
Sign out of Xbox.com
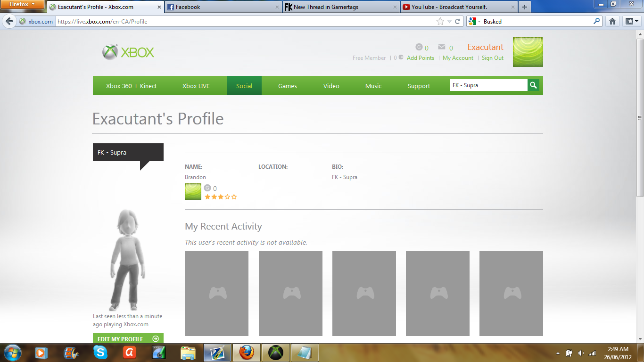coord(493,58)
